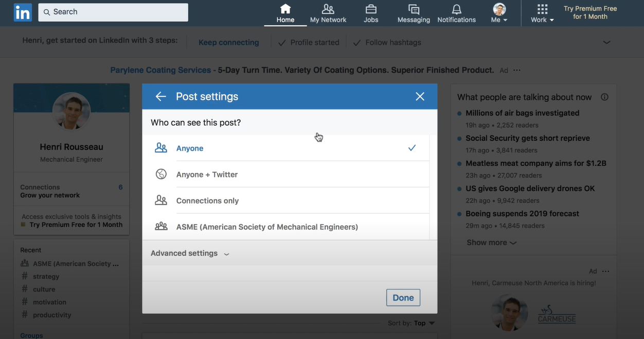Open Groups section link
This screenshot has height=339, width=644.
pos(31,335)
